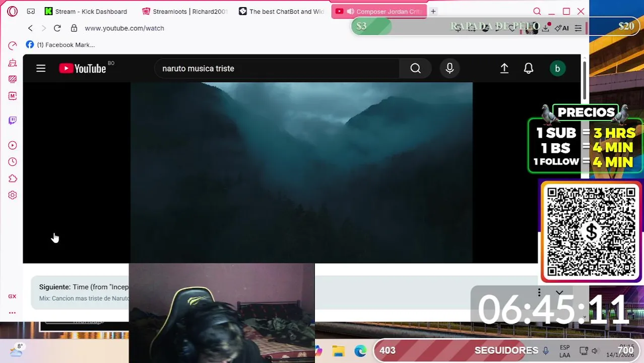Open browser tab search magnifier
The width and height of the screenshot is (644, 363).
537,11
